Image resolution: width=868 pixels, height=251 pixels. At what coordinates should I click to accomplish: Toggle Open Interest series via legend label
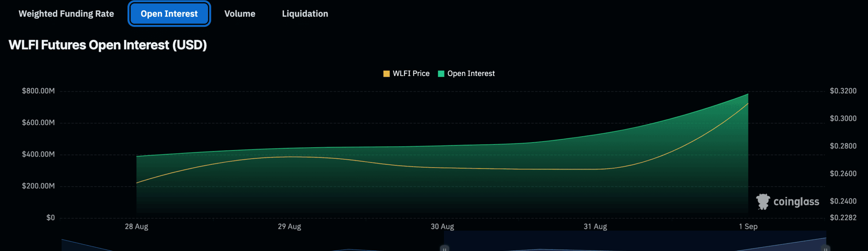[471, 74]
